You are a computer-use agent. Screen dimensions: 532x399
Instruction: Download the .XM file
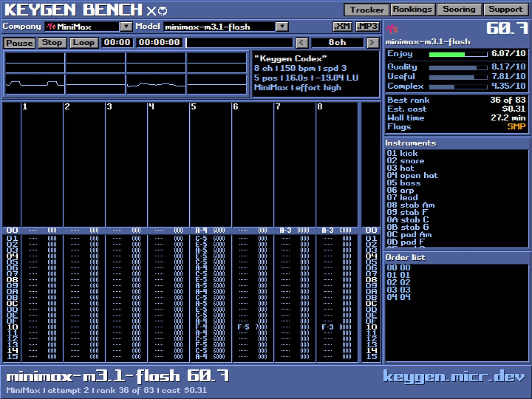(343, 27)
